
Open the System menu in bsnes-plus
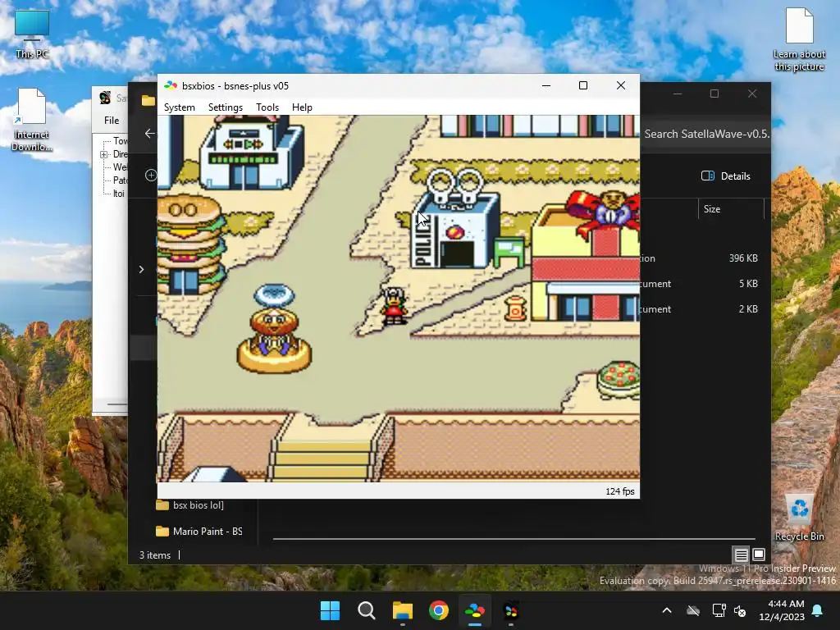[180, 107]
